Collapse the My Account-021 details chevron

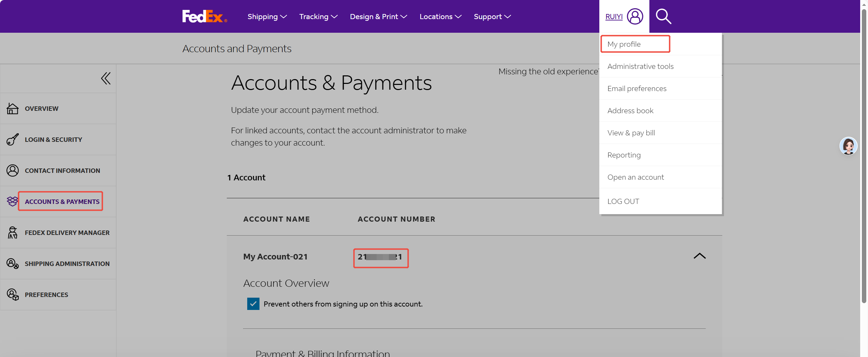(x=699, y=256)
